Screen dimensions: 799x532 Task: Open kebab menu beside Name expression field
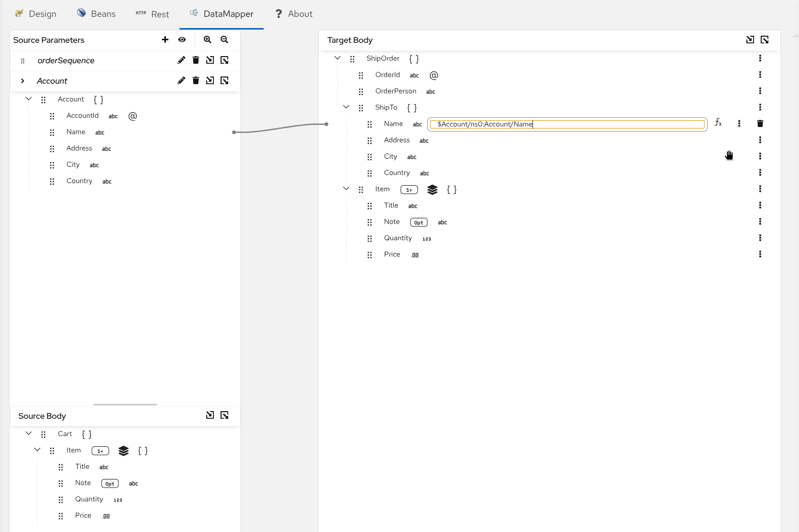point(739,123)
